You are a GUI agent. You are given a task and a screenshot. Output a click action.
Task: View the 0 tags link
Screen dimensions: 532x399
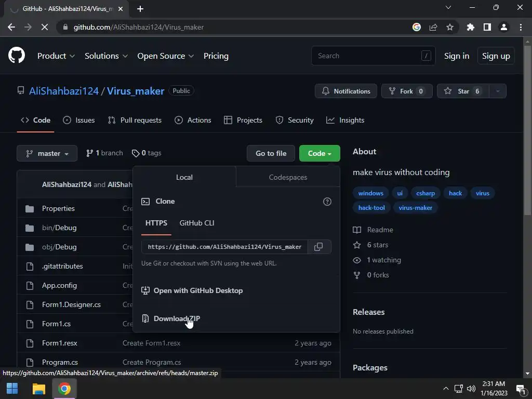147,153
